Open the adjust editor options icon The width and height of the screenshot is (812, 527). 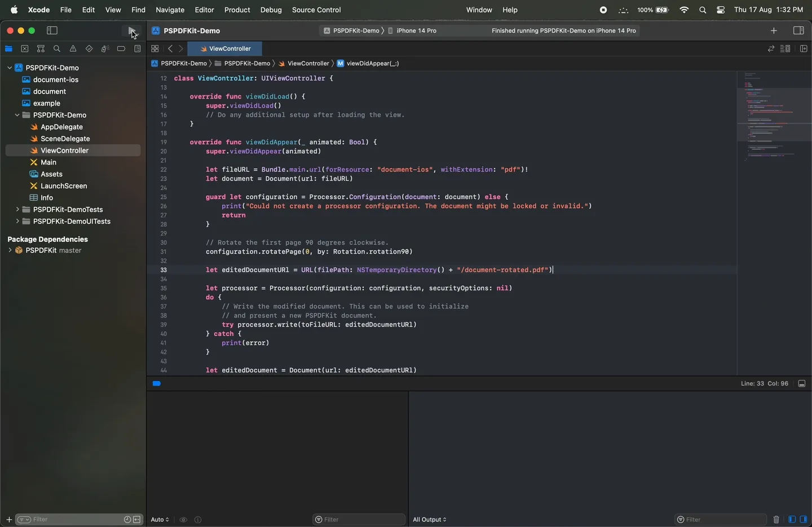785,48
